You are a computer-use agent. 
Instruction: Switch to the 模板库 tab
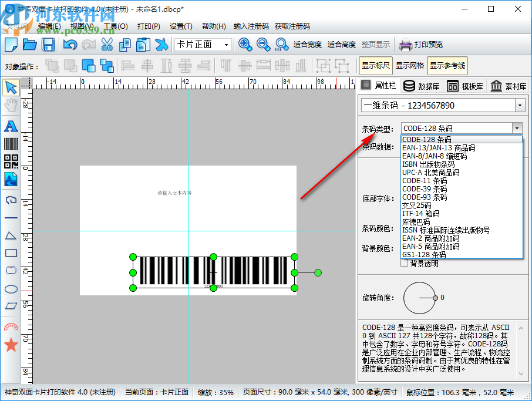point(465,86)
